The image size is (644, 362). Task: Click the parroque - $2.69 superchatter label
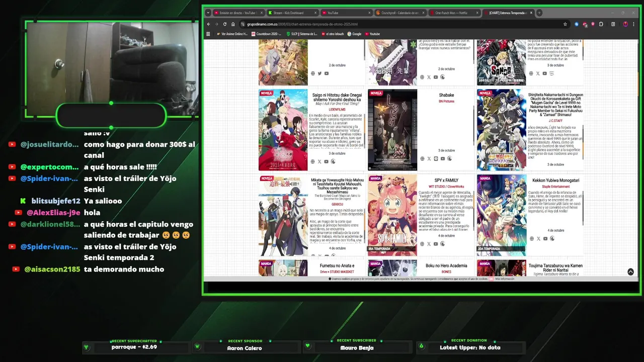134,347
